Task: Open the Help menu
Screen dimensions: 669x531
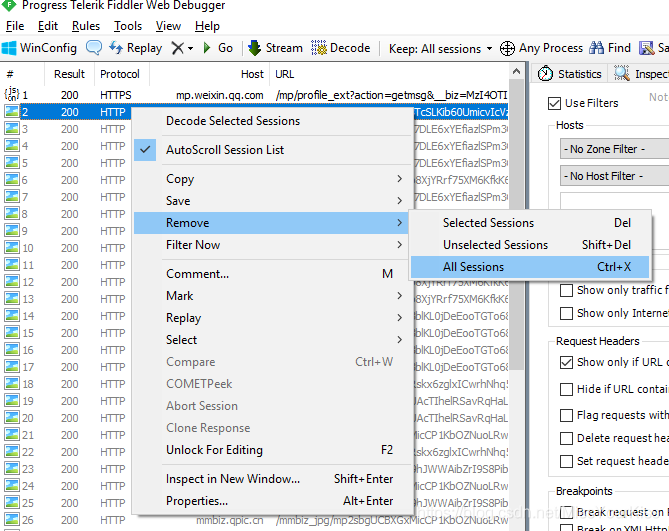Action: [x=207, y=26]
